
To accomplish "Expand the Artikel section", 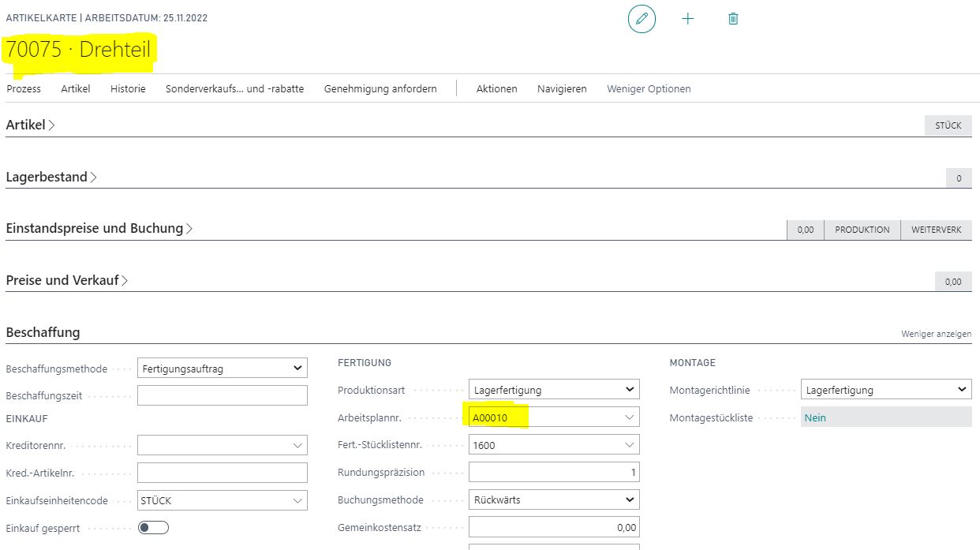I will click(31, 125).
